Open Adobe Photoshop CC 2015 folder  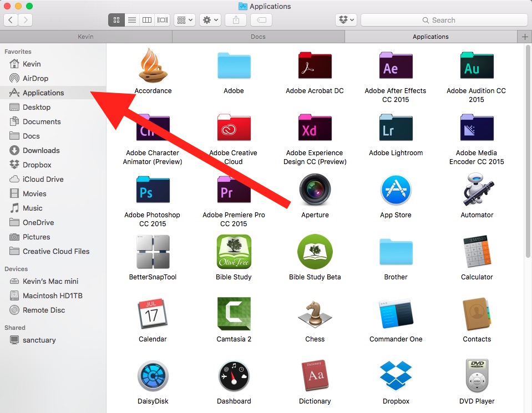coord(153,190)
